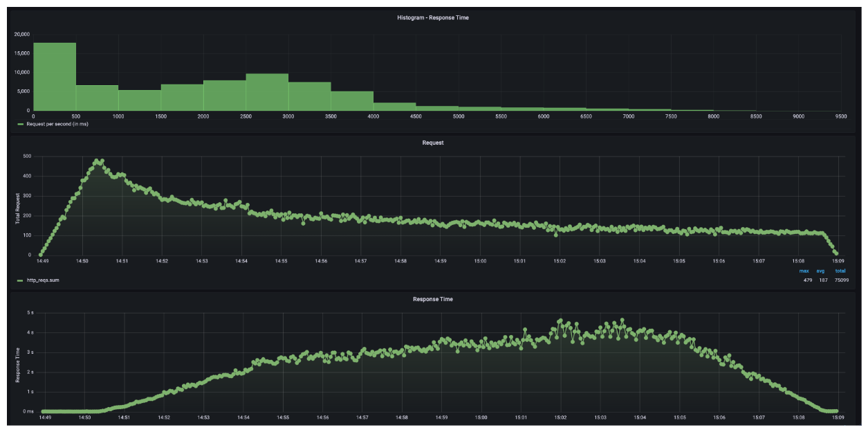
Task: Click the histogram bar for 500-1000 ms
Action: pyautogui.click(x=97, y=98)
